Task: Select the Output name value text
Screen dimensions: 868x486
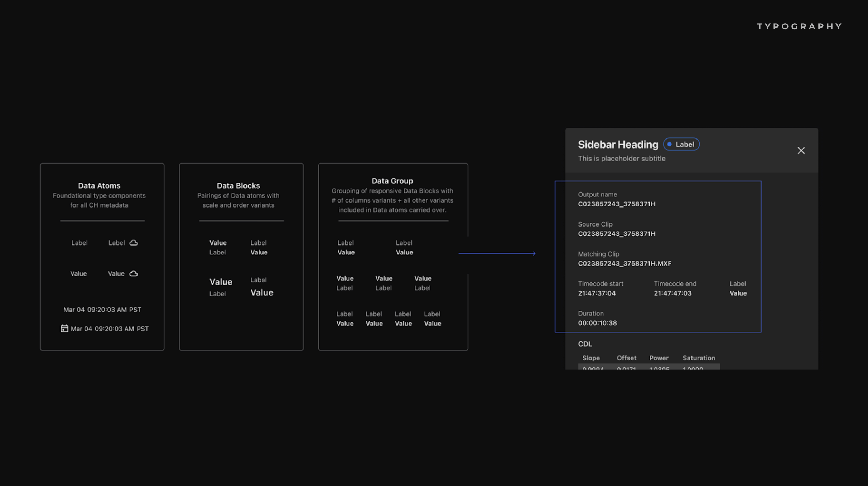Action: [617, 204]
